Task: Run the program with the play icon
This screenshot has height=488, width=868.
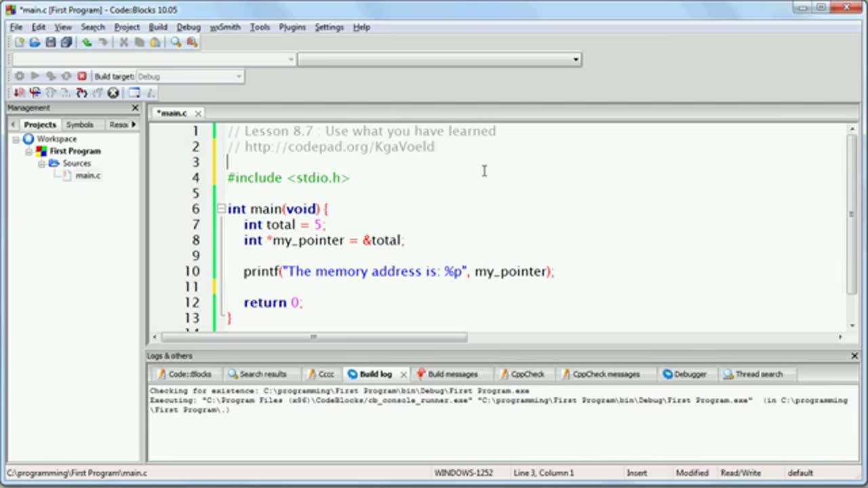Action: [x=35, y=77]
